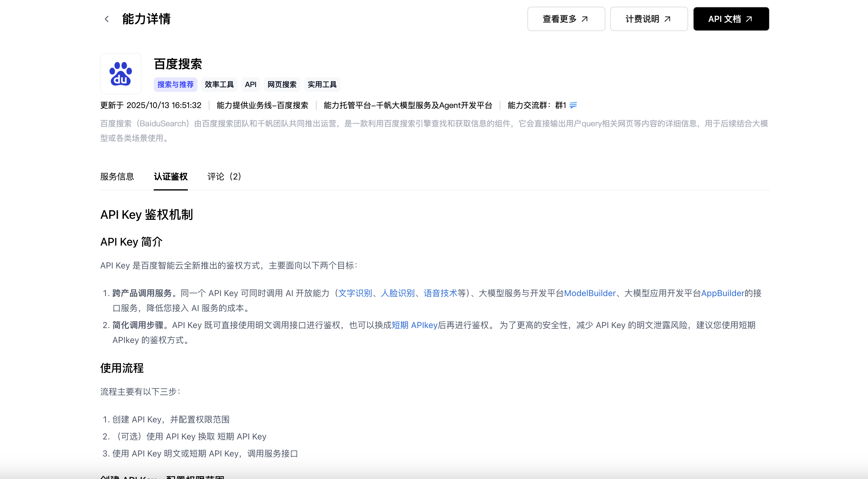Click the 网页搜索 tag
868x479 pixels.
[282, 85]
